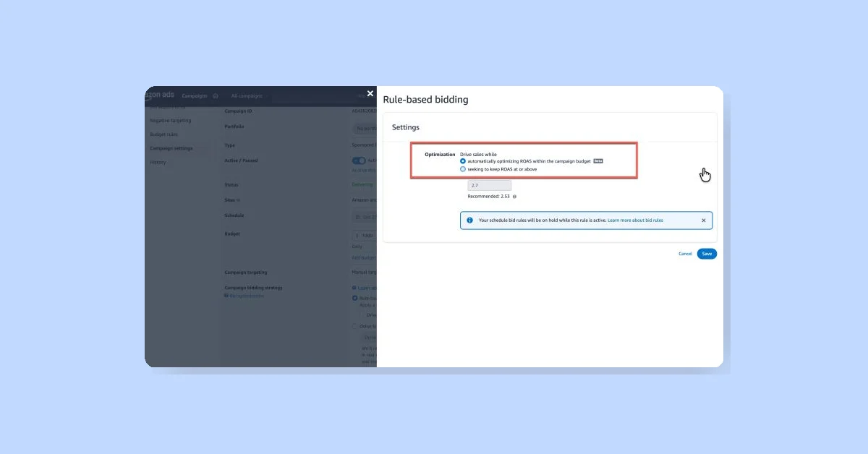The height and width of the screenshot is (454, 868).
Task: Click the 2.7 ROAS value input field
Action: coord(490,185)
